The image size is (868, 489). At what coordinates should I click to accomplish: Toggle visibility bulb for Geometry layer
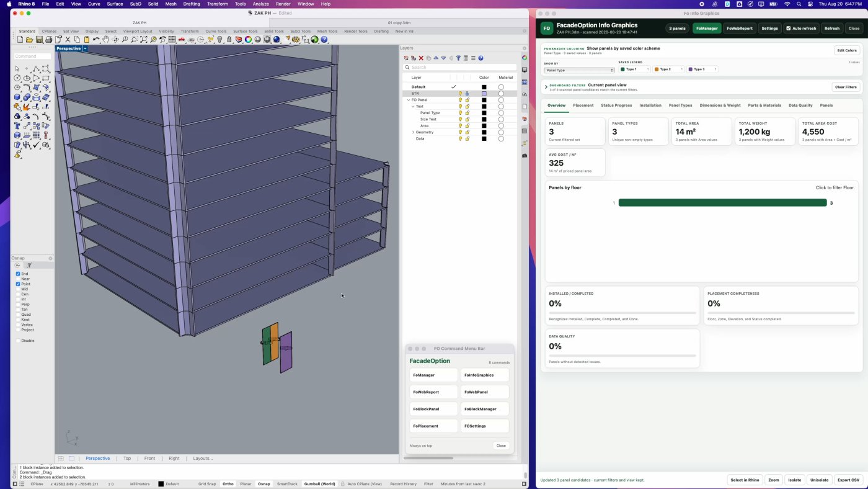[461, 132]
